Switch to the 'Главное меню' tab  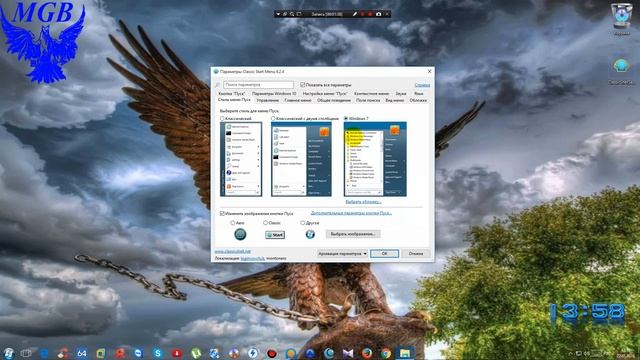[x=298, y=100]
